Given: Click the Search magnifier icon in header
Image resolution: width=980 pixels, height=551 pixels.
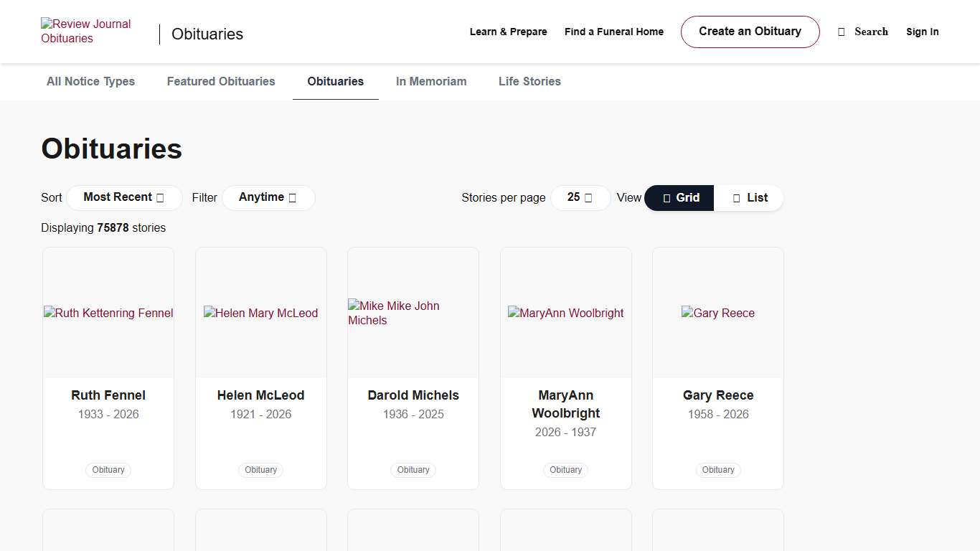Looking at the screenshot, I should (842, 32).
